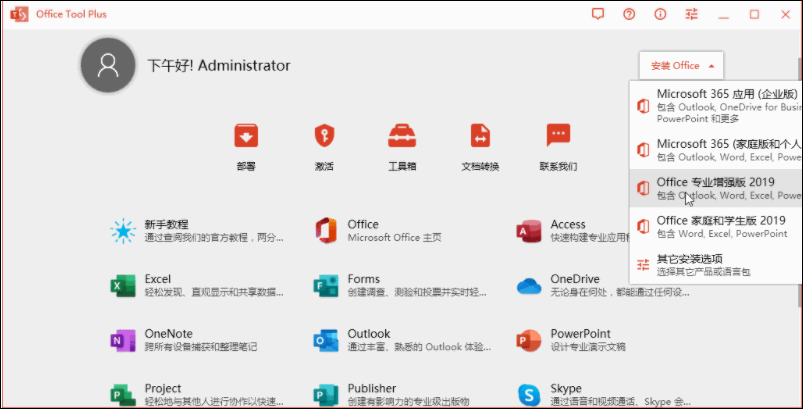Click the Outlook app icon
The width and height of the screenshot is (803, 409).
coord(326,340)
